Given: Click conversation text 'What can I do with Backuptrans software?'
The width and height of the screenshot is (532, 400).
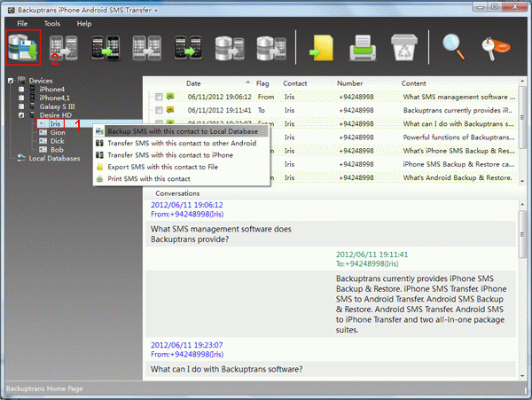Looking at the screenshot, I should [227, 369].
